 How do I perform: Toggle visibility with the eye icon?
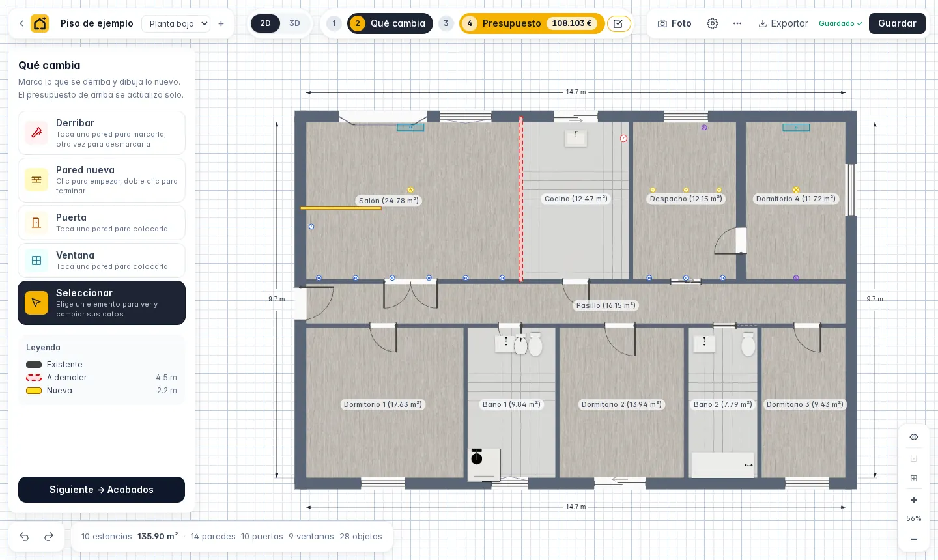pos(914,437)
